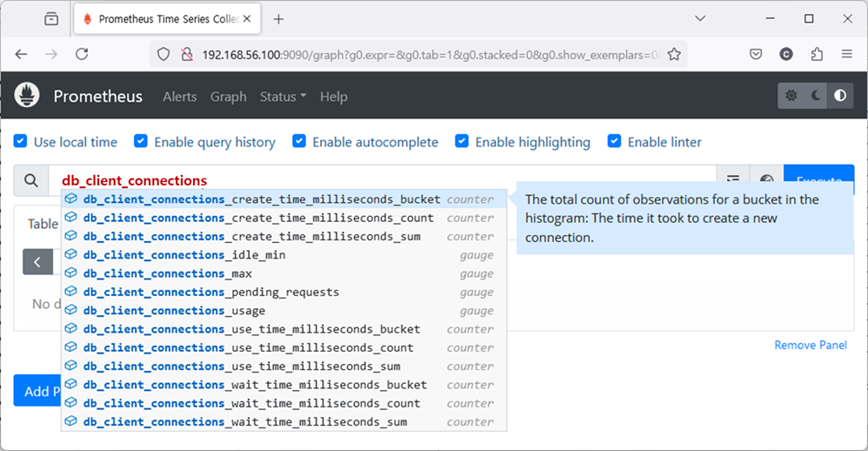
Task: Reload the page
Action: 82,54
